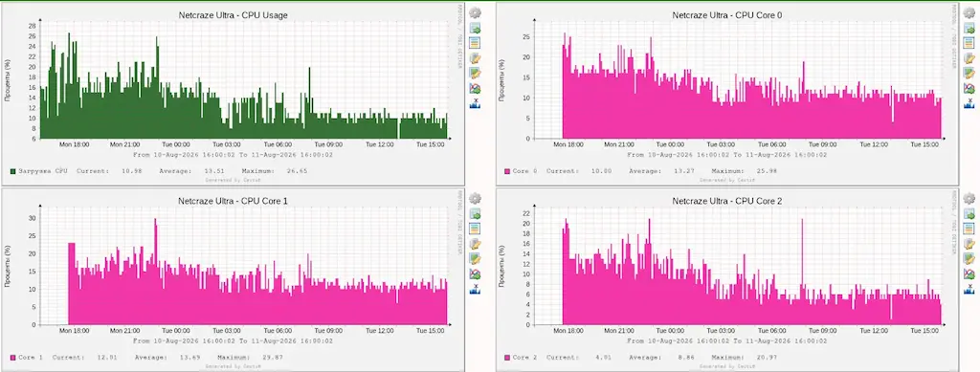Click chart with arrow icon beside CPU Core 2 graph

click(969, 274)
